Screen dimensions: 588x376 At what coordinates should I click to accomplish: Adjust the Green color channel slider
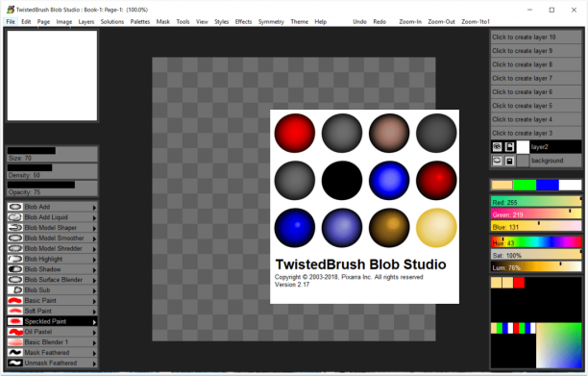(536, 213)
